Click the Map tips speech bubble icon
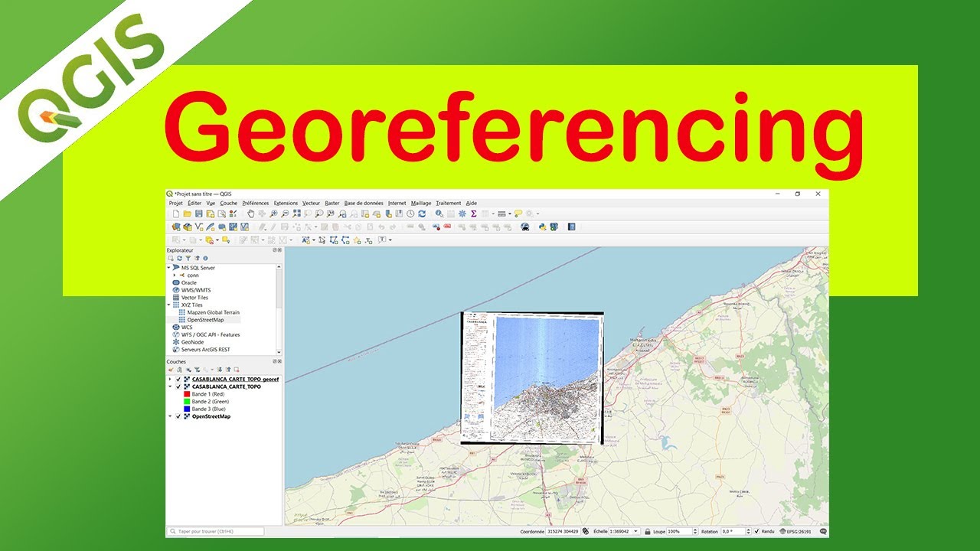The height and width of the screenshot is (551, 980). [518, 214]
